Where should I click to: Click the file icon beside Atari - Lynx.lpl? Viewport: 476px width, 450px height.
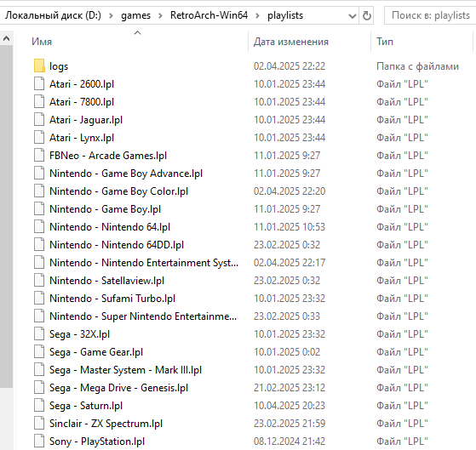click(39, 138)
